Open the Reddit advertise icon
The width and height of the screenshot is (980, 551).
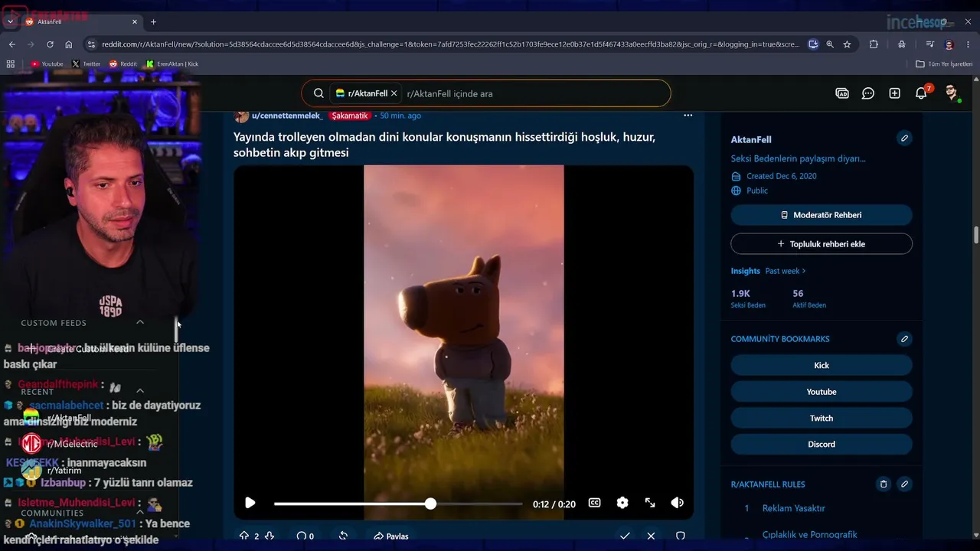pos(842,93)
